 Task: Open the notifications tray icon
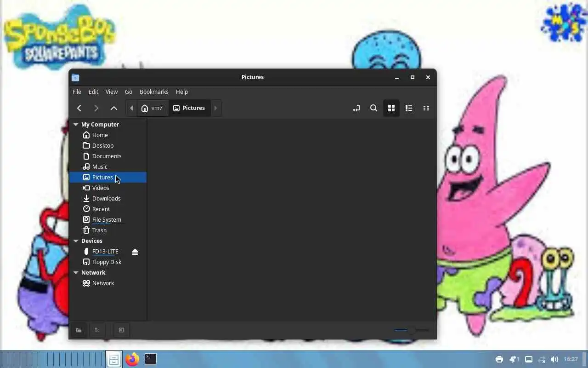514,359
